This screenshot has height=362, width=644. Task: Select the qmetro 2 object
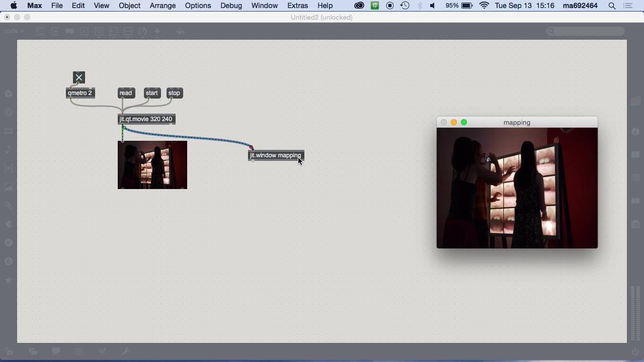point(80,93)
